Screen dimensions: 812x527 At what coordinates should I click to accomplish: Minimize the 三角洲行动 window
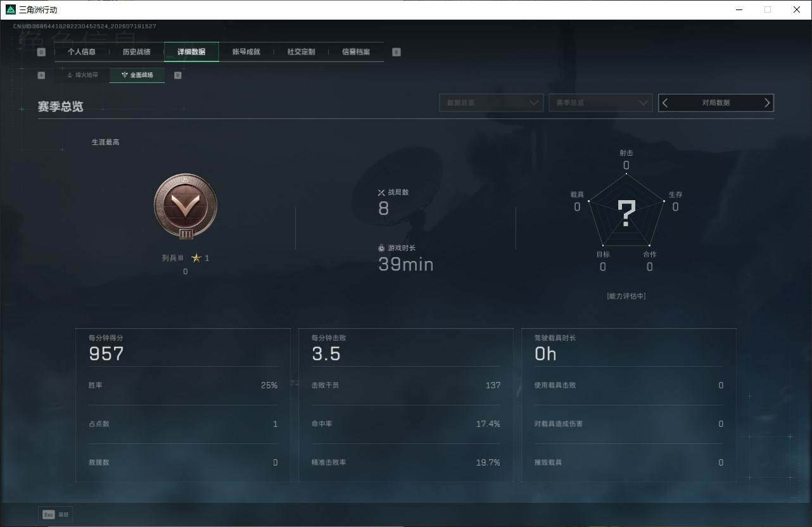[739, 10]
